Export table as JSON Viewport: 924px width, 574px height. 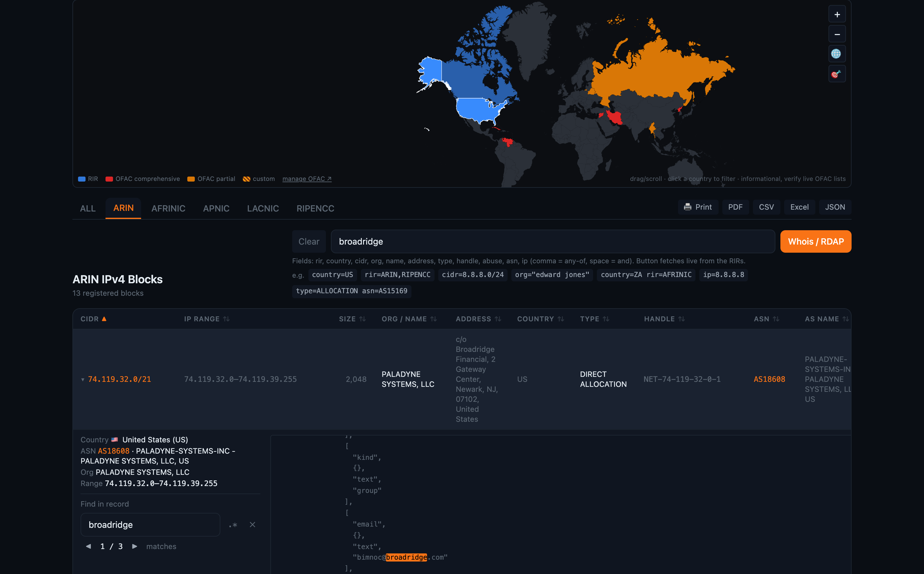pyautogui.click(x=835, y=207)
